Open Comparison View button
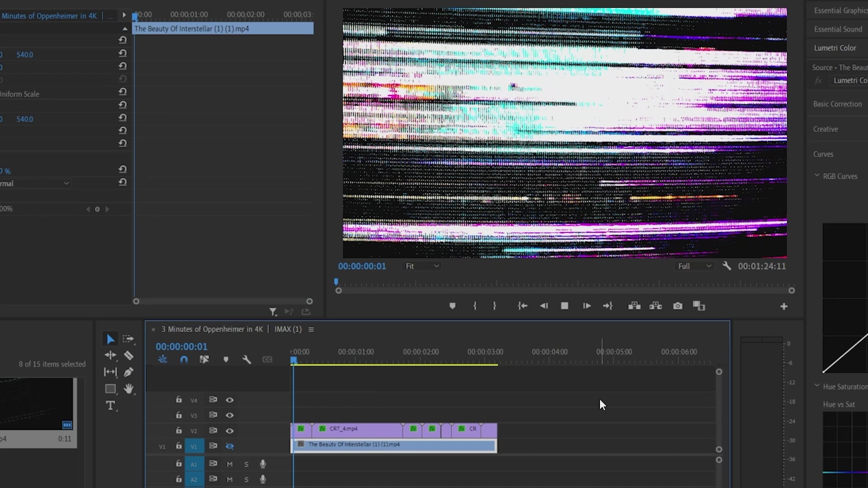The width and height of the screenshot is (868, 488). [699, 306]
